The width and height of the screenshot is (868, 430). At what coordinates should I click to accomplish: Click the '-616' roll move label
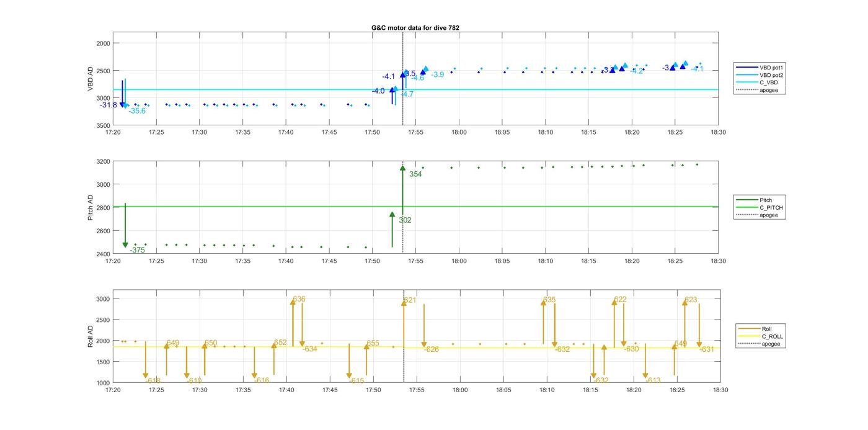262,381
